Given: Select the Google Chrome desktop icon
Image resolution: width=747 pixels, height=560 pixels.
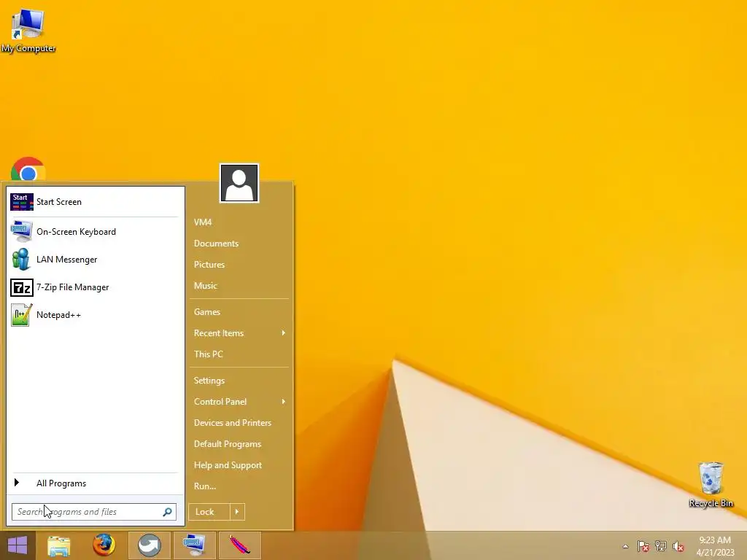Looking at the screenshot, I should (x=28, y=169).
